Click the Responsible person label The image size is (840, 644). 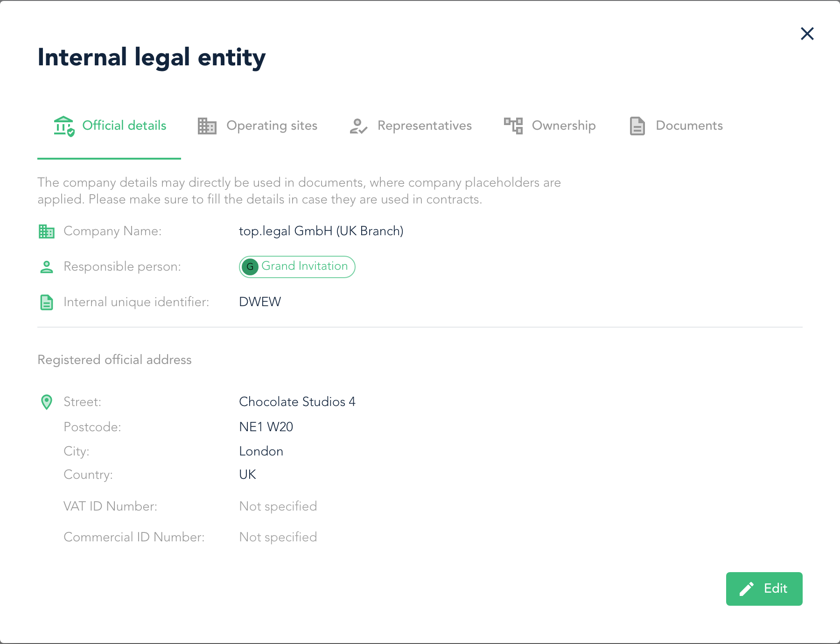(x=122, y=266)
